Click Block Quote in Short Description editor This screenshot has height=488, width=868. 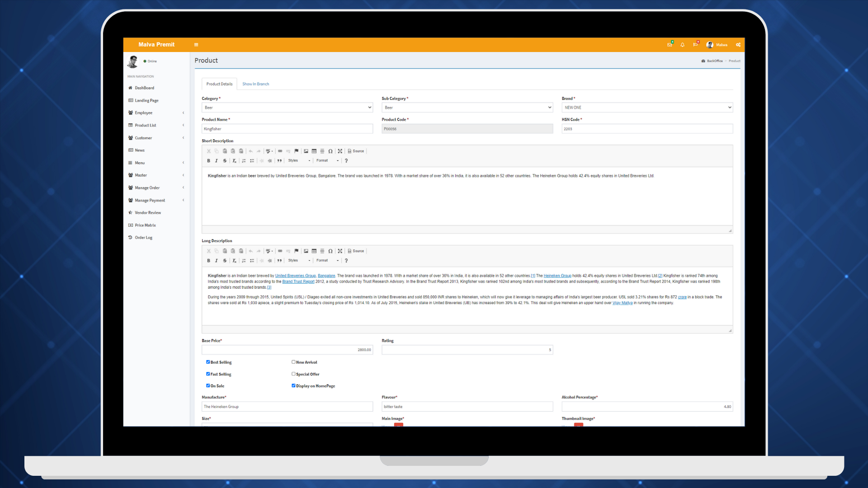click(x=279, y=161)
